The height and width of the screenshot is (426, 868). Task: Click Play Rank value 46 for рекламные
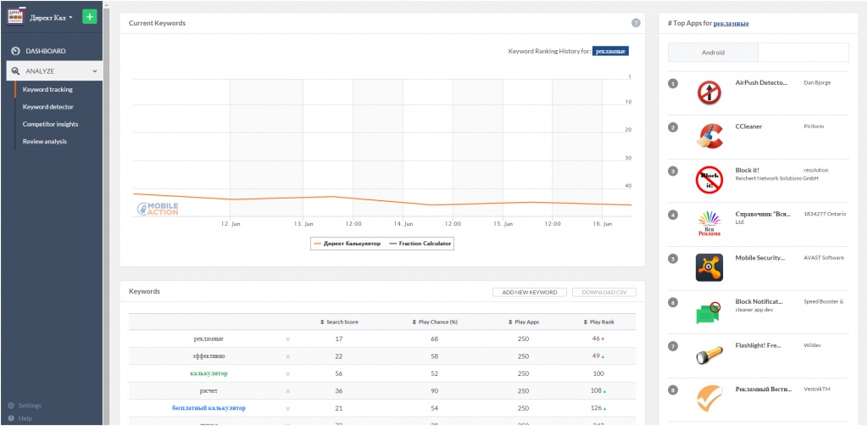596,339
